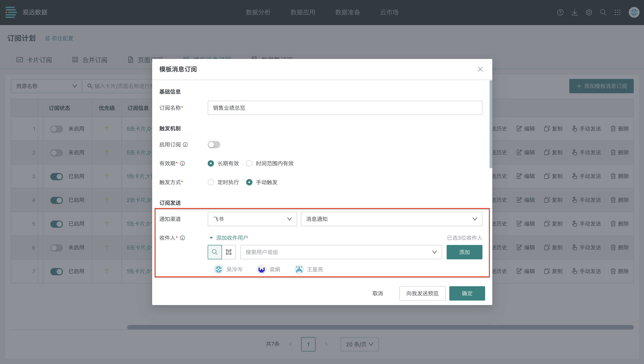The height and width of the screenshot is (364, 644).
Task: Open the 数据分析 menu
Action: pos(258,12)
